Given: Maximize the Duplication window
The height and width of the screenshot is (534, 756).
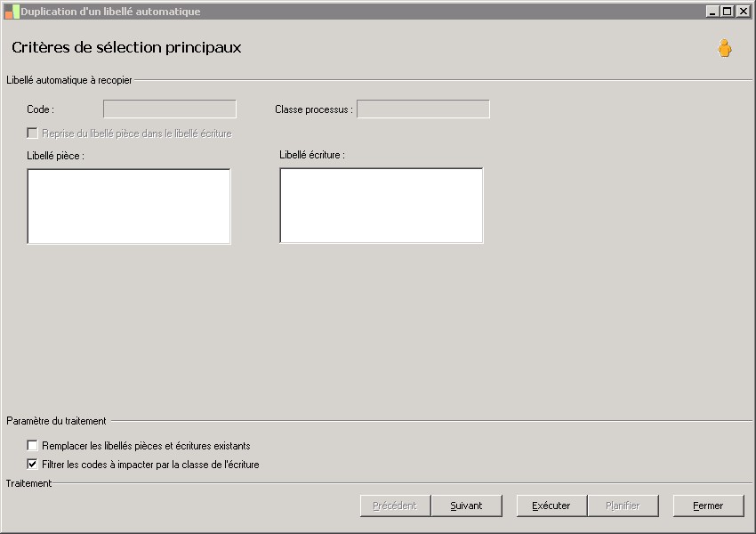Looking at the screenshot, I should click(728, 11).
